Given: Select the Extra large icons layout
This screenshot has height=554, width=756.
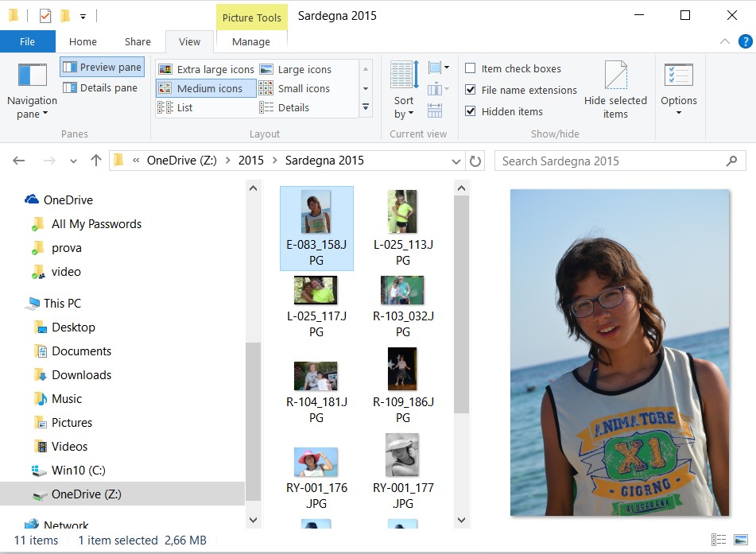Looking at the screenshot, I should [x=206, y=69].
